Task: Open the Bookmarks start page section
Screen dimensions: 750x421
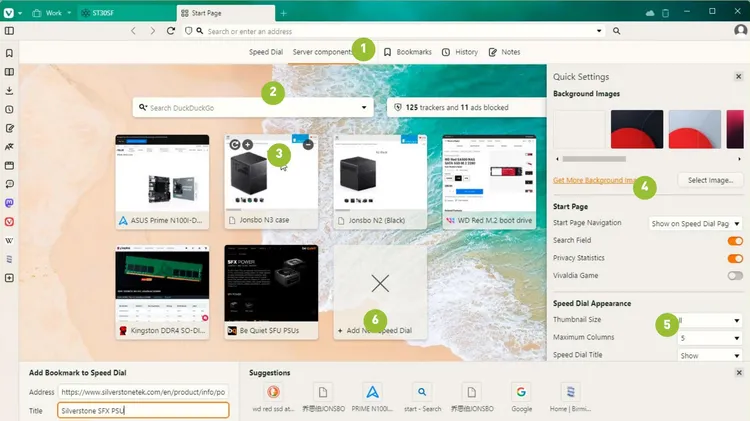Action: point(408,52)
